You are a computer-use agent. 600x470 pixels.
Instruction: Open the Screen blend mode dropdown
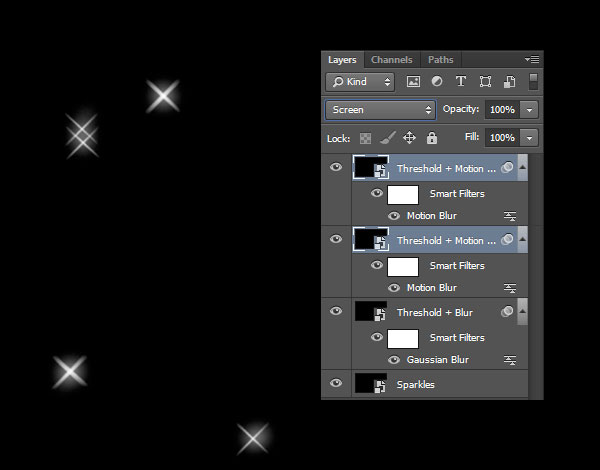[381, 110]
